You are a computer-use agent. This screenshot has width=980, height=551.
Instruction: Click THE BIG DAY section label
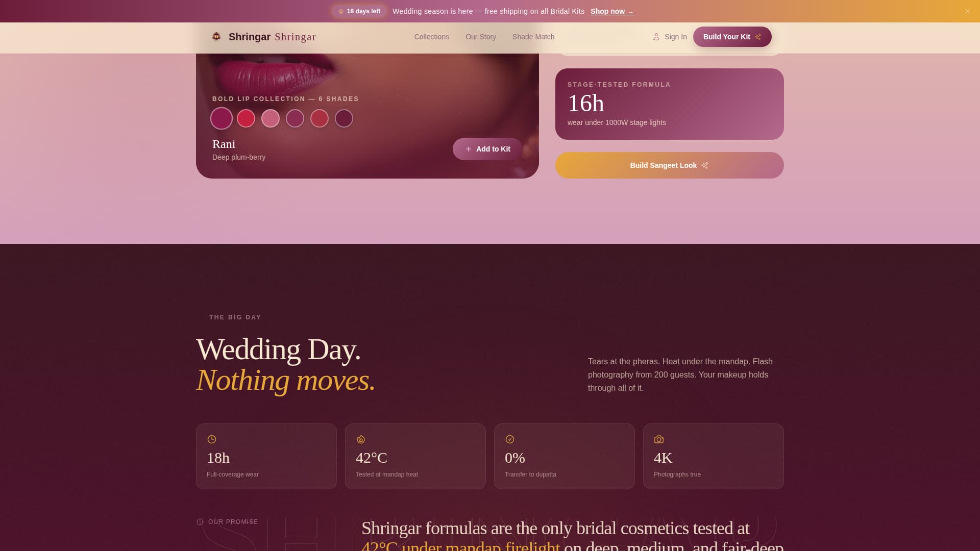[x=235, y=317]
